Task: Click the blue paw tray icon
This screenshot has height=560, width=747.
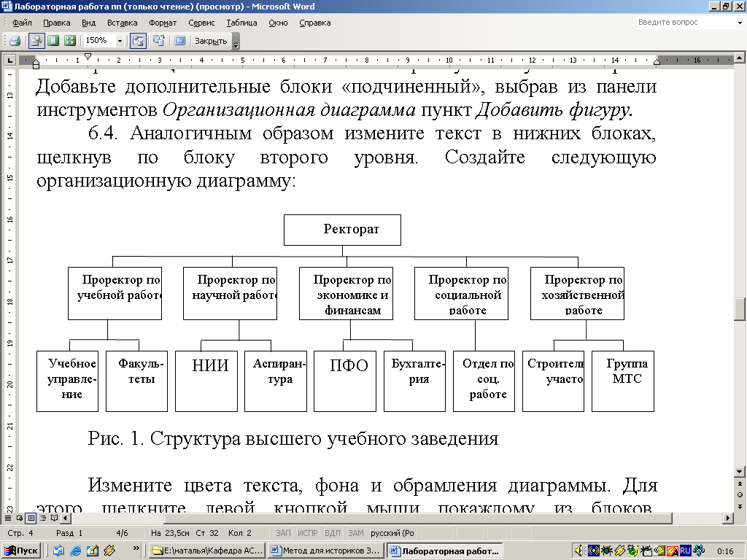Action: 698,551
